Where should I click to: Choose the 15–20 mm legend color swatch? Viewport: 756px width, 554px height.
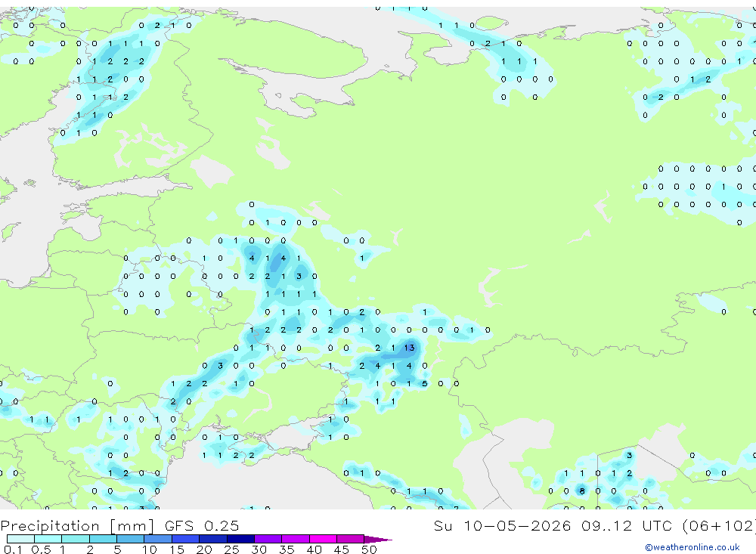tap(185, 539)
